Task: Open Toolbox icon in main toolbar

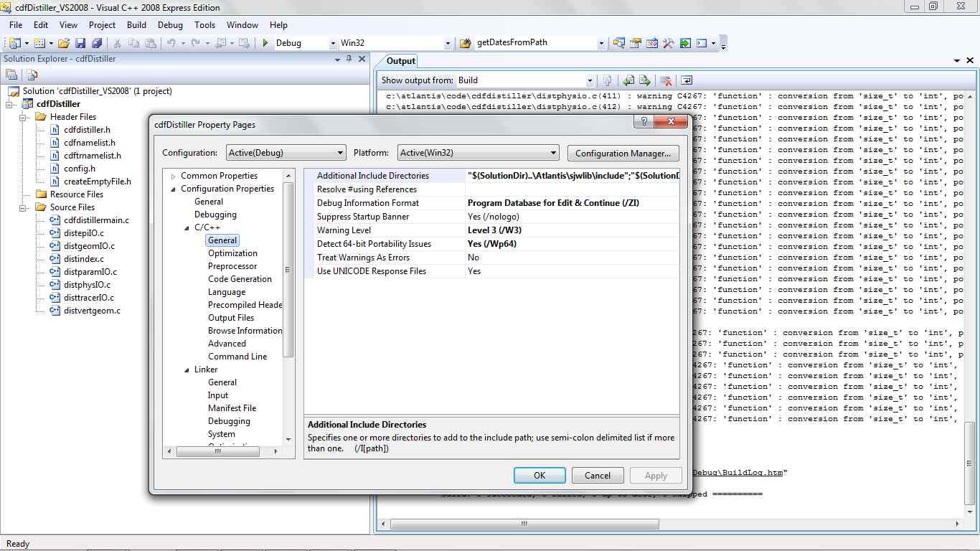Action: (x=668, y=43)
